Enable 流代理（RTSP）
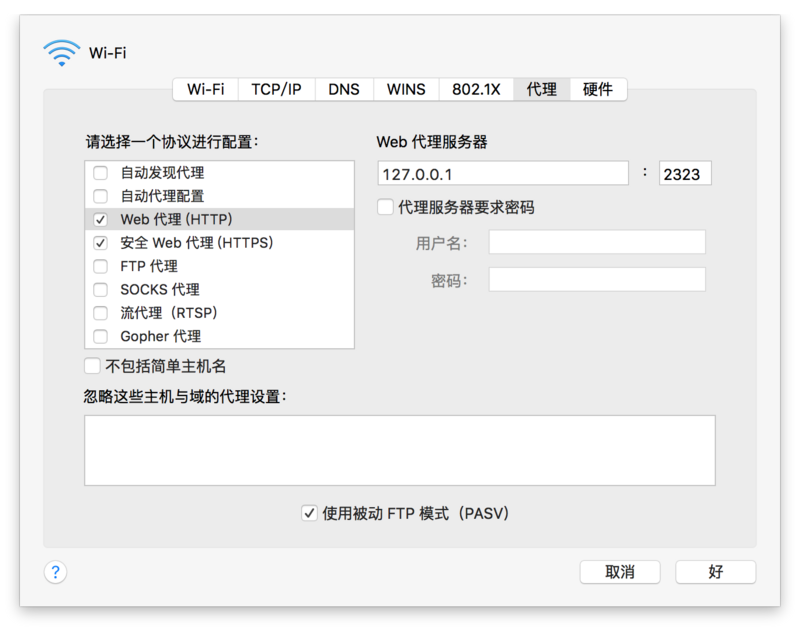Viewport: 800px width, 631px height. coord(99,313)
